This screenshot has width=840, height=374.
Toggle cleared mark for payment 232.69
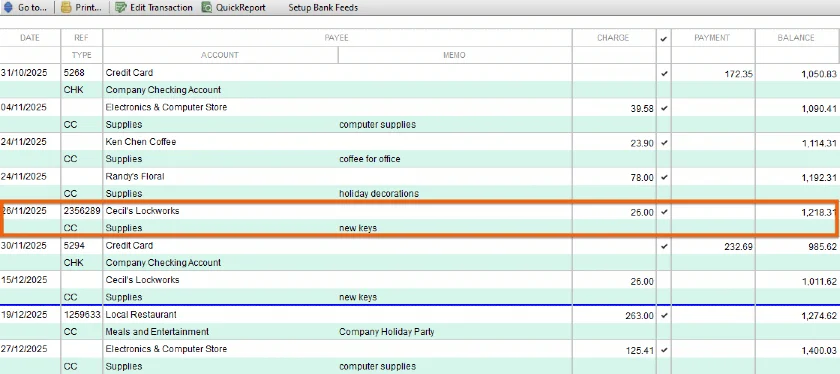pyautogui.click(x=664, y=246)
